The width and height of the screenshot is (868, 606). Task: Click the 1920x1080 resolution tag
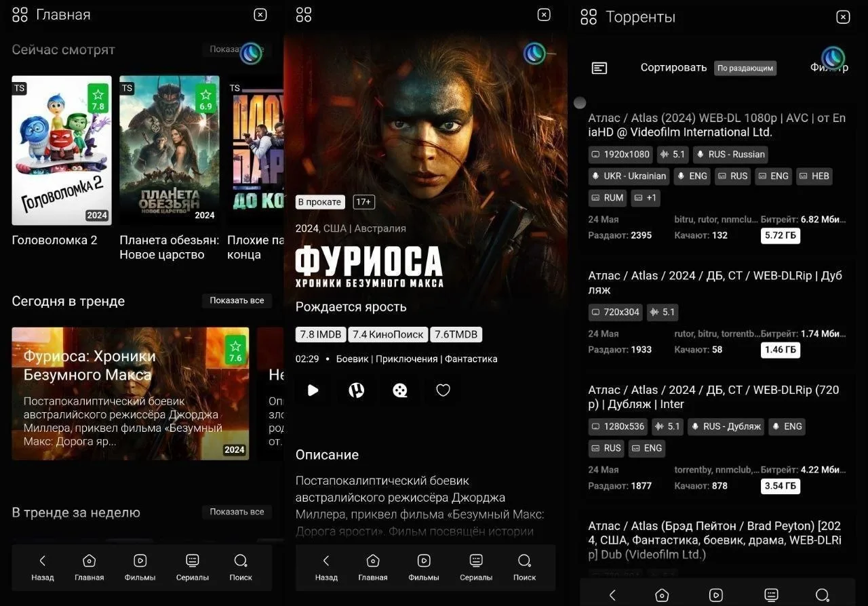[x=620, y=155]
